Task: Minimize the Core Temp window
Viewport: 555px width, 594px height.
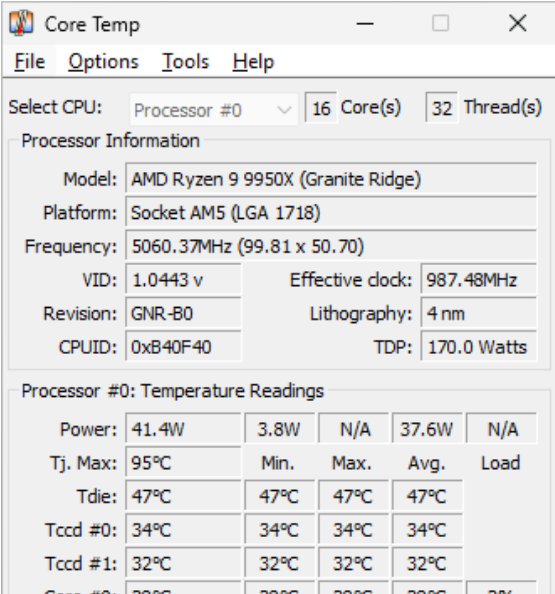Action: tap(365, 23)
